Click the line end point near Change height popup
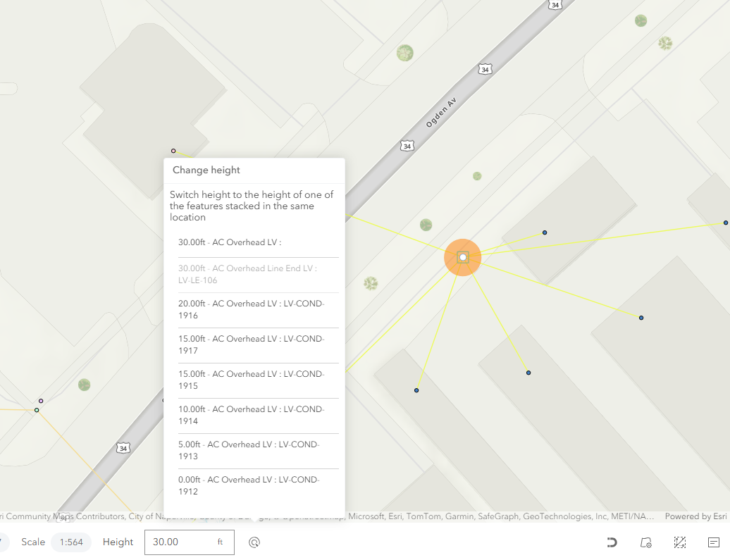The height and width of the screenshot is (560, 730). tap(173, 151)
